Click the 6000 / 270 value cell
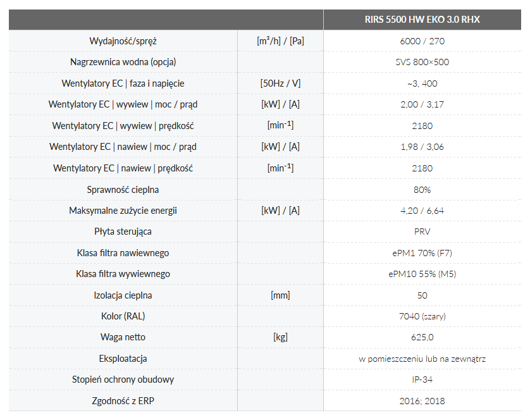Image resolution: width=530 pixels, height=420 pixels. [x=422, y=41]
